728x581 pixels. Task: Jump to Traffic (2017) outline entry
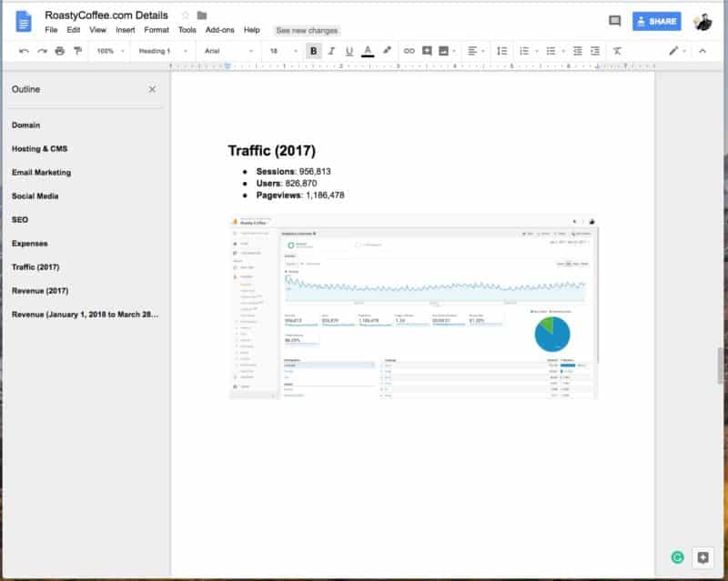pyautogui.click(x=35, y=267)
